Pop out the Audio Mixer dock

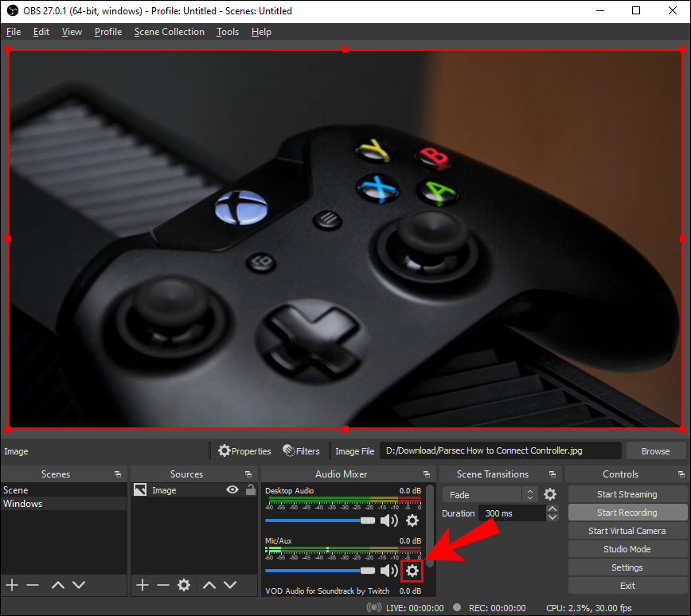426,474
